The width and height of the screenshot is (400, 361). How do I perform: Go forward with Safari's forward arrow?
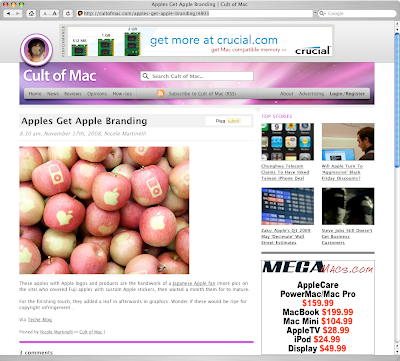[18, 14]
